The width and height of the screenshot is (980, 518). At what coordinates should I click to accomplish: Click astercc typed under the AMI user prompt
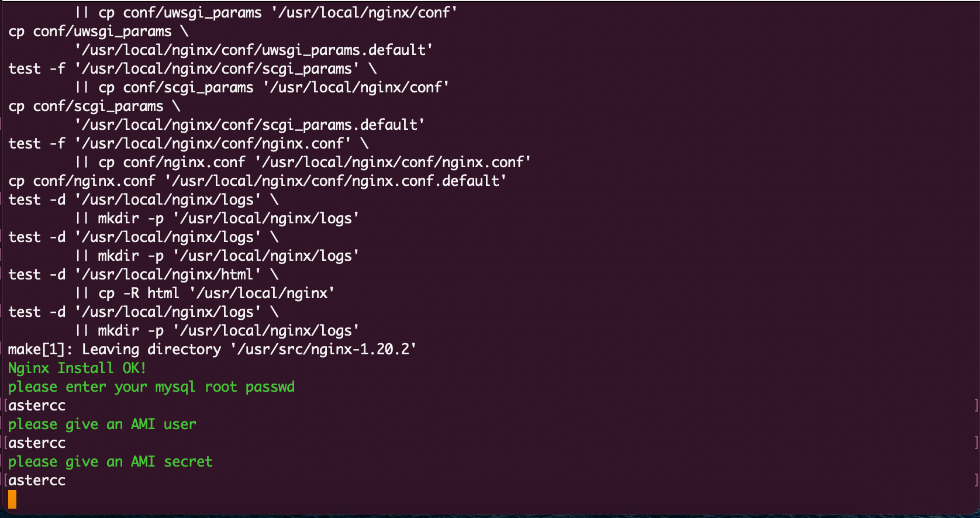coord(37,443)
